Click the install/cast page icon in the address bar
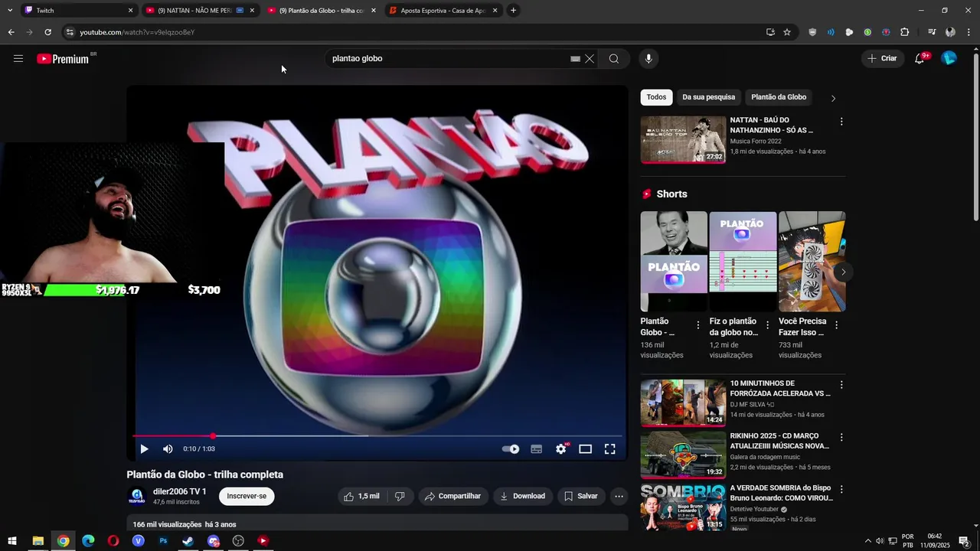 tap(770, 32)
